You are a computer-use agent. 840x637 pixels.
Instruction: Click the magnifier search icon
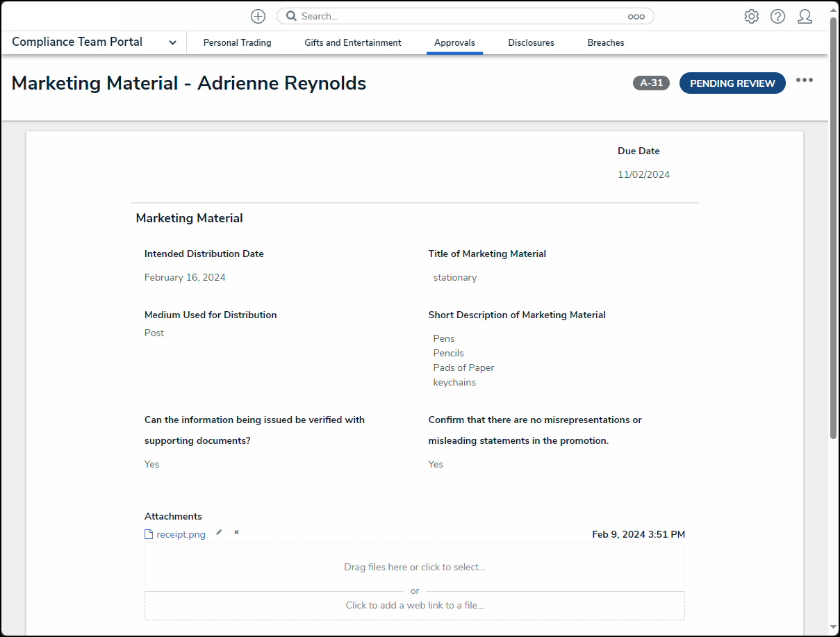tap(291, 16)
